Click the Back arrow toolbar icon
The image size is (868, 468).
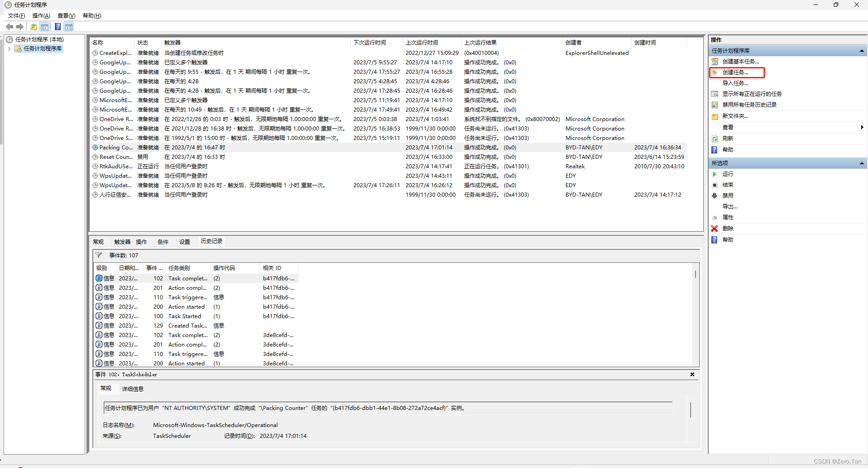(x=9, y=27)
